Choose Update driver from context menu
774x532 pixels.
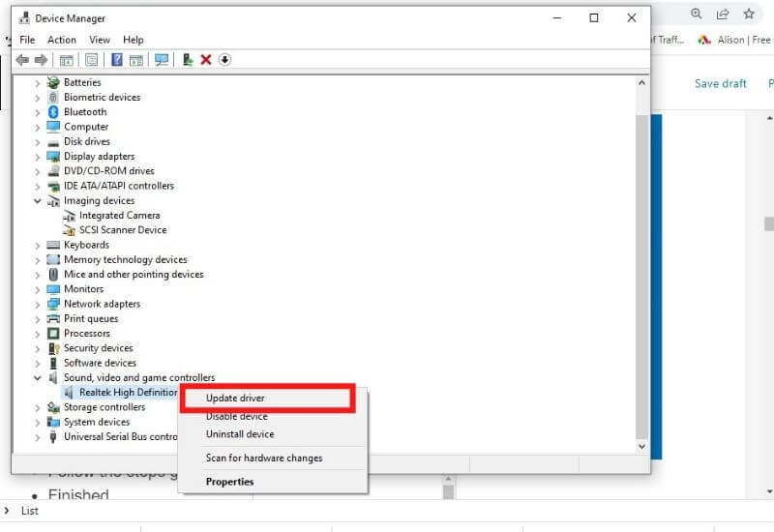tap(235, 398)
